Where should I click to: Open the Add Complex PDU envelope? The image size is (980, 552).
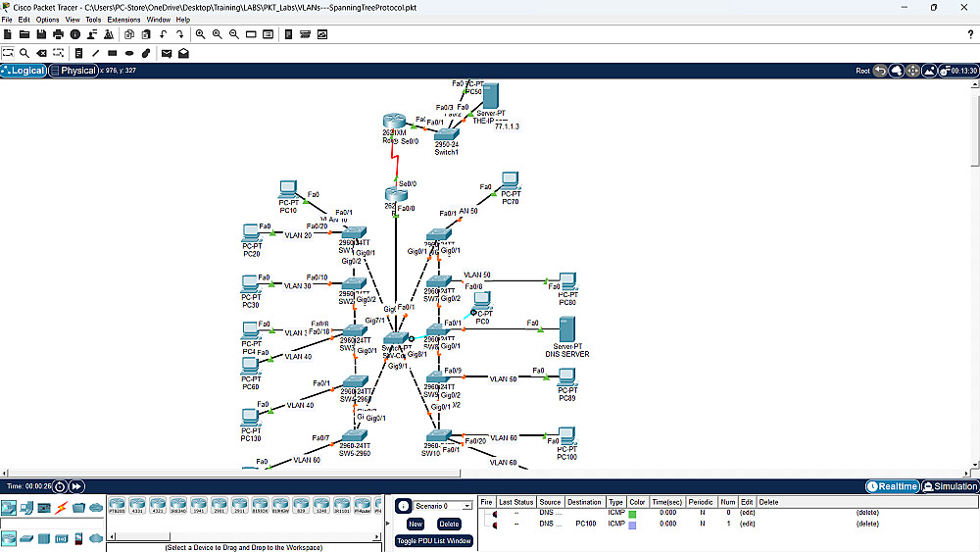coord(184,53)
